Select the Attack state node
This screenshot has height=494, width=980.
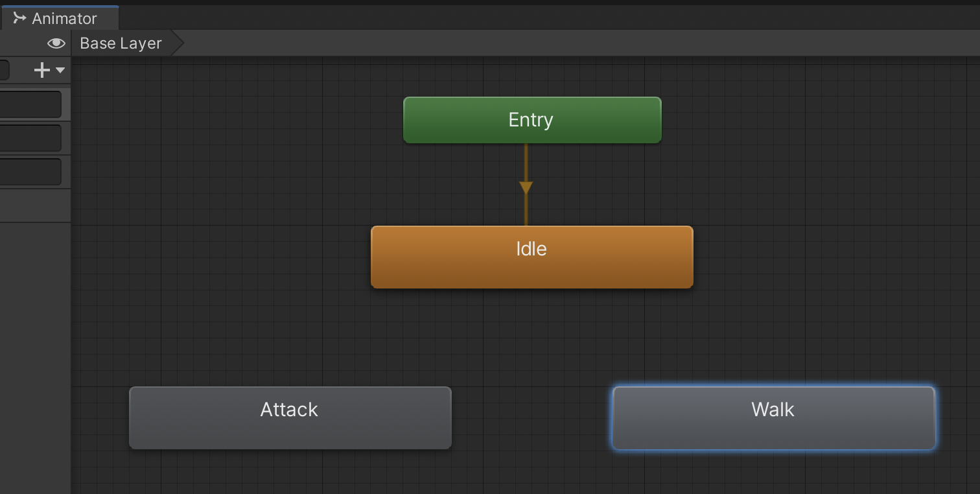pyautogui.click(x=290, y=418)
